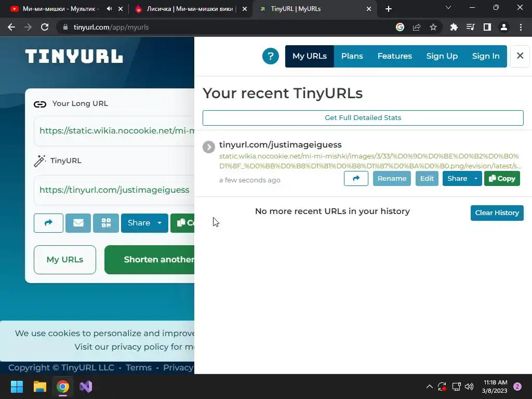Click the address bar URL
This screenshot has height=399, width=532.
click(x=111, y=27)
